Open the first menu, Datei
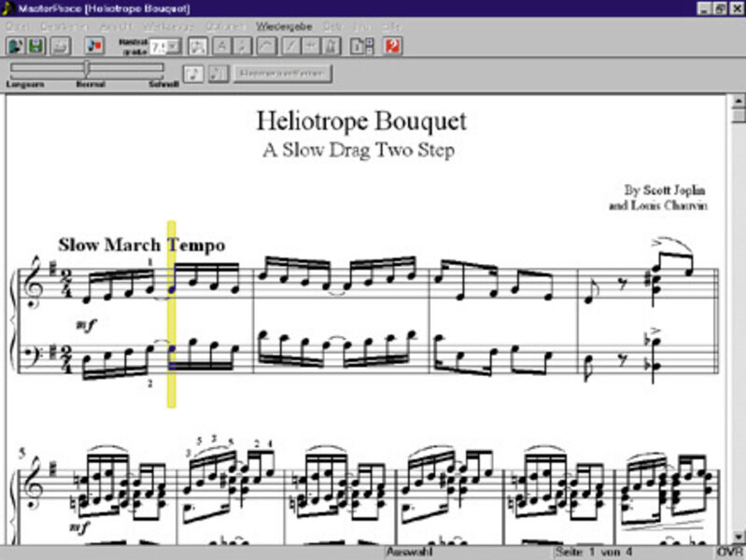The height and width of the screenshot is (560, 746). [x=18, y=27]
